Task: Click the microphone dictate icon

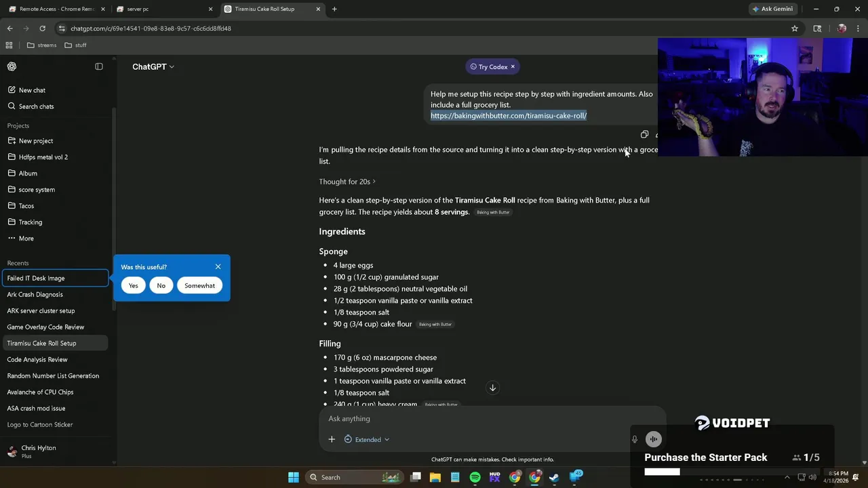Action: coord(635,439)
